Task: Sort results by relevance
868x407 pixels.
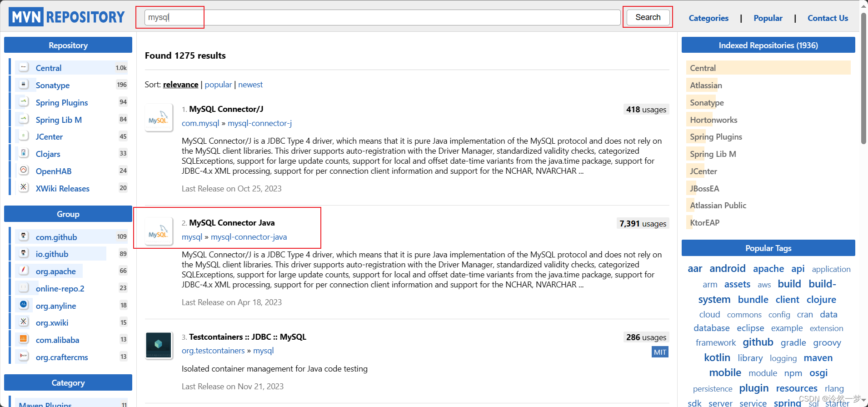Action: click(x=181, y=85)
